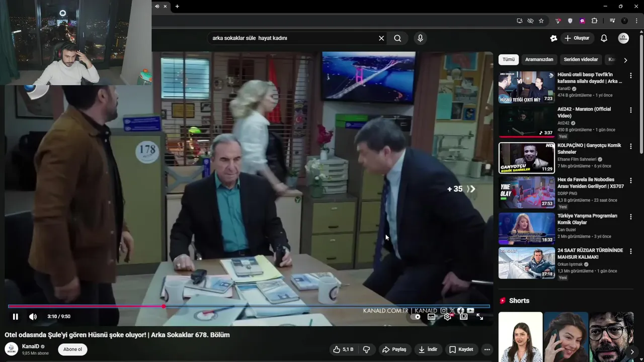Show more filter chips with arrow
The width and height of the screenshot is (644, 362).
coord(625,60)
